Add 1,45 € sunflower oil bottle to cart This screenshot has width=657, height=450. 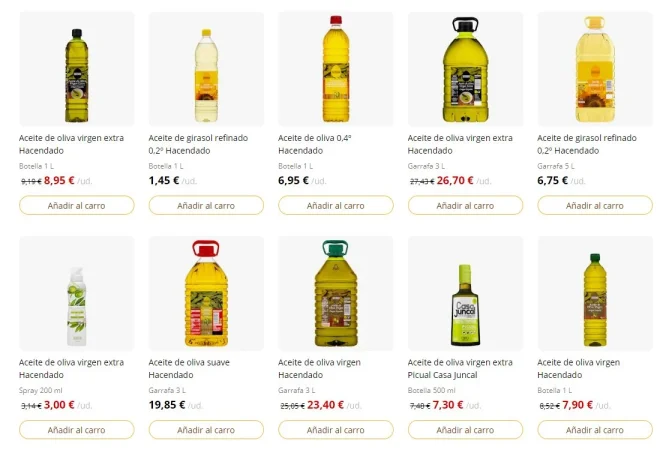click(x=206, y=205)
